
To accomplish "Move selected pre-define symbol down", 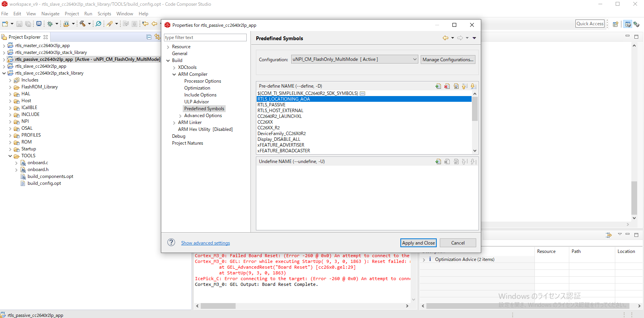I will [x=473, y=86].
